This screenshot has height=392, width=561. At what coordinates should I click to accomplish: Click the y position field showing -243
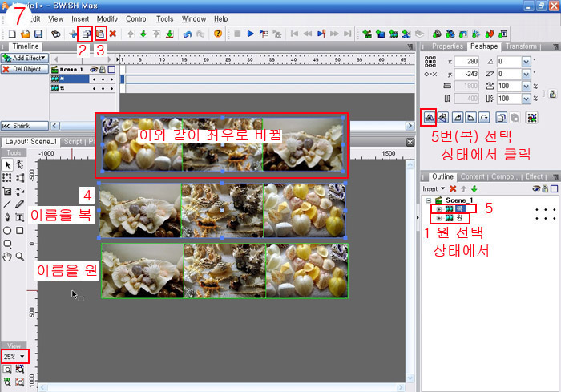click(x=466, y=74)
